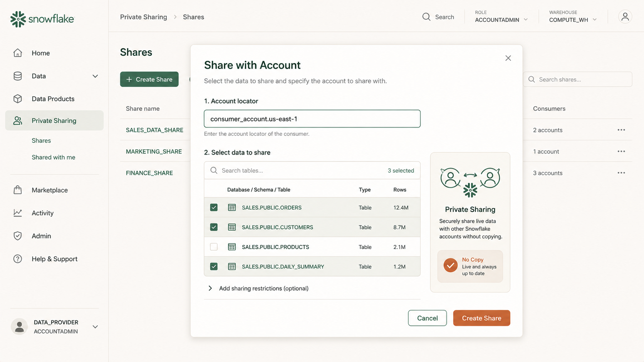
Task: Click the search icon in Search shares field
Action: coord(532,79)
